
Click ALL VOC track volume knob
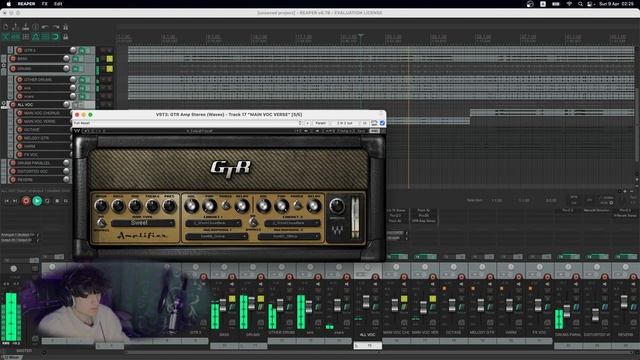(x=66, y=104)
